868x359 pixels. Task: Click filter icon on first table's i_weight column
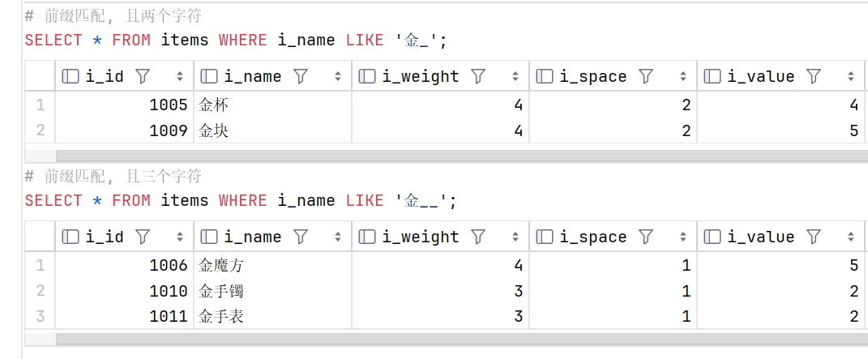[x=478, y=76]
